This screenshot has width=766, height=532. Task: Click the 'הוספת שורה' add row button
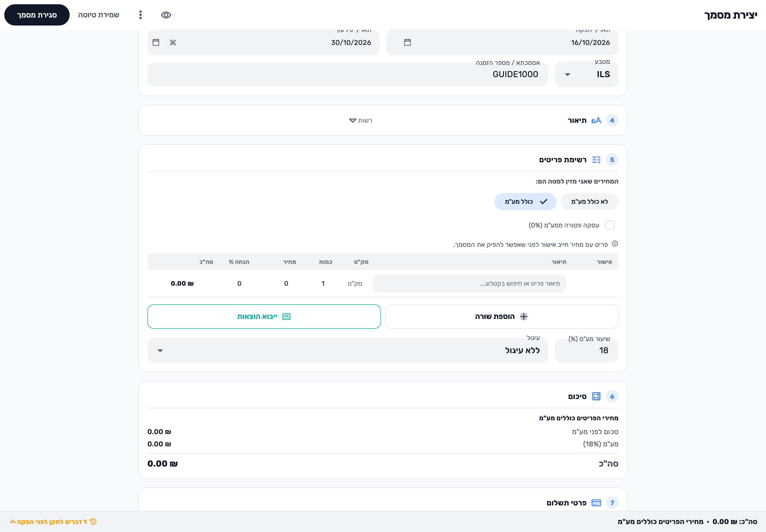click(x=502, y=316)
